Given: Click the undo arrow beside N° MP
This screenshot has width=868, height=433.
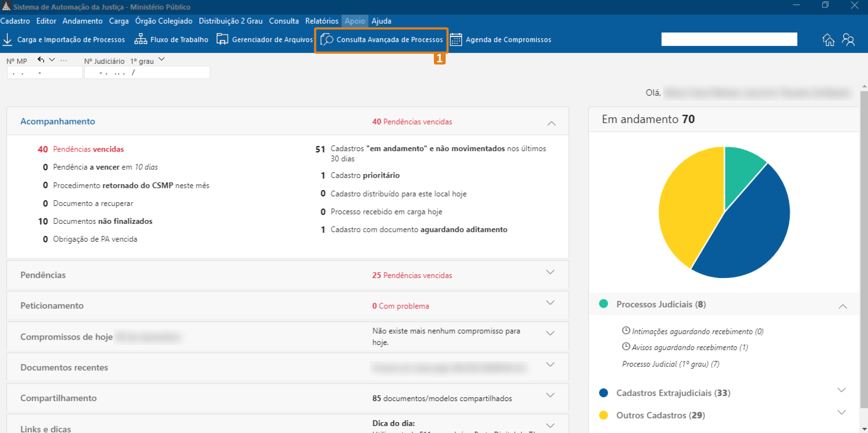Looking at the screenshot, I should (40, 60).
